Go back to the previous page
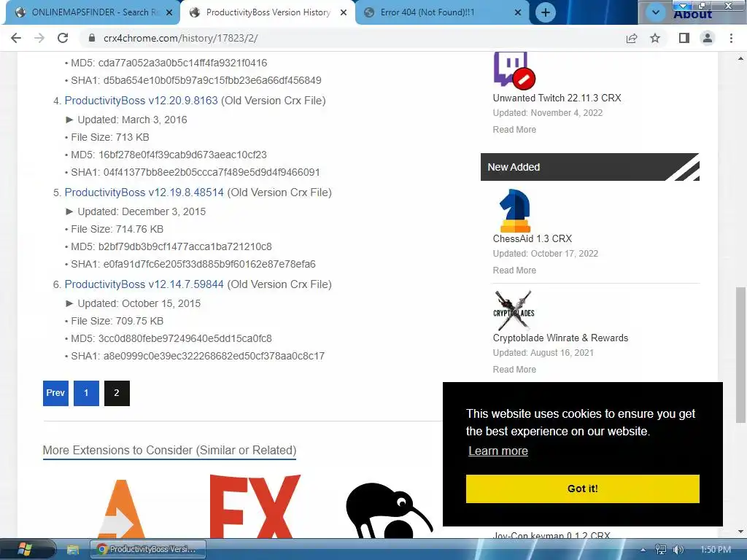The height and width of the screenshot is (560, 747). pos(16,38)
